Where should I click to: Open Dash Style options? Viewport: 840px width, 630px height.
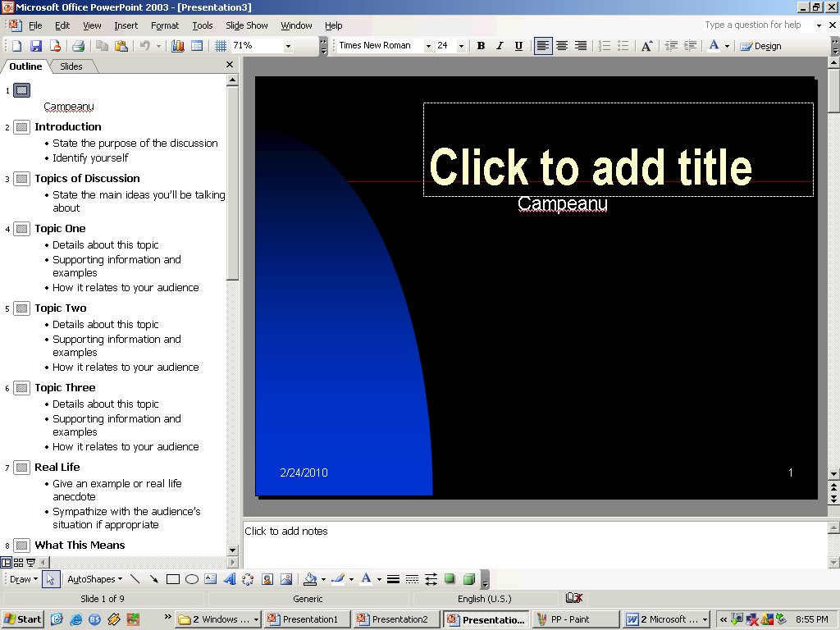tap(412, 579)
